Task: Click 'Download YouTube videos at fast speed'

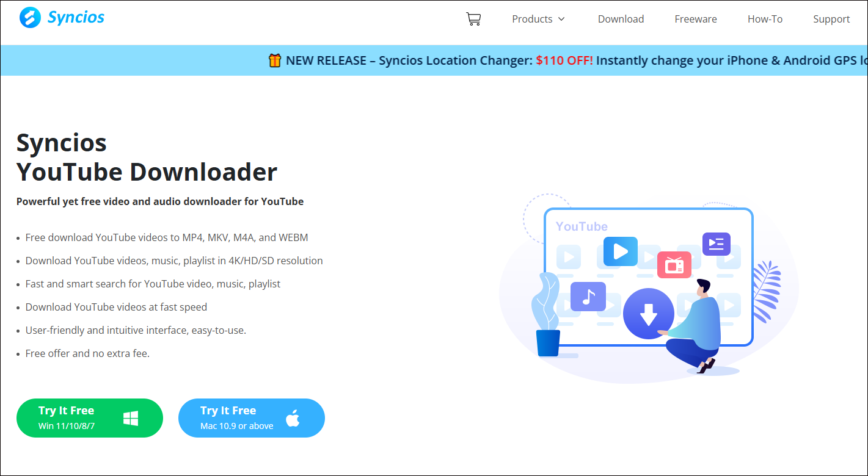Action: (116, 307)
